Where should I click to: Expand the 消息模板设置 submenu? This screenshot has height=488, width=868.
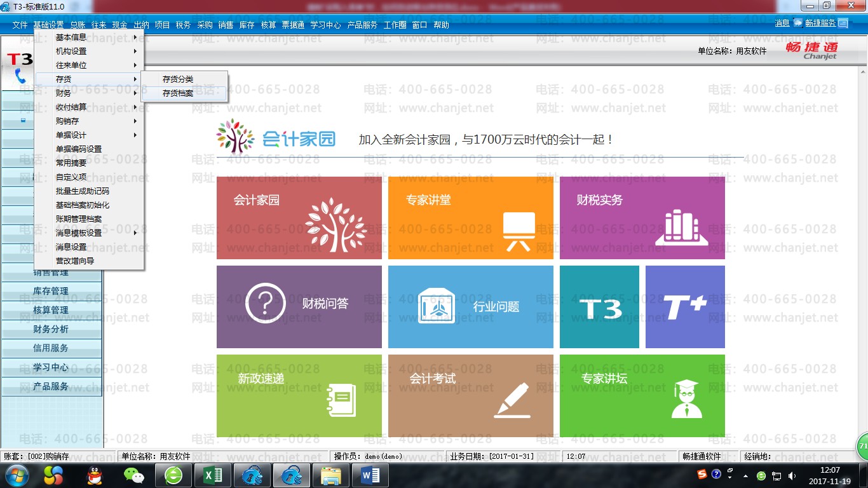pyautogui.click(x=89, y=233)
